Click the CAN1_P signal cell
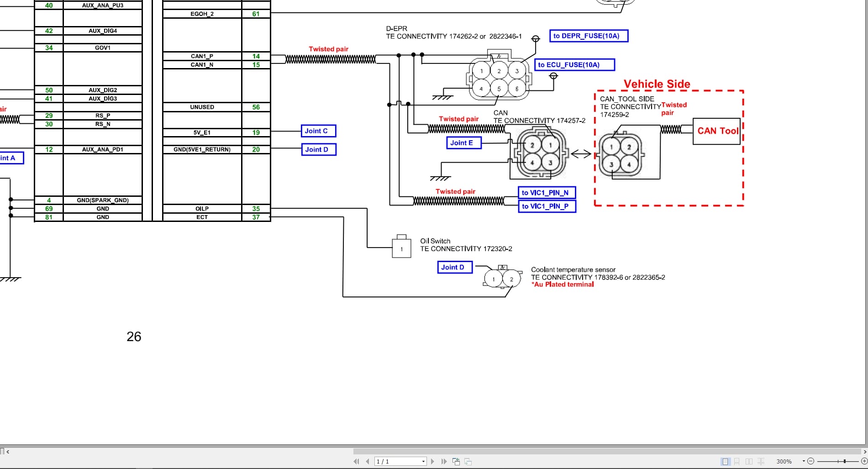This screenshot has width=868, height=469. click(x=202, y=56)
